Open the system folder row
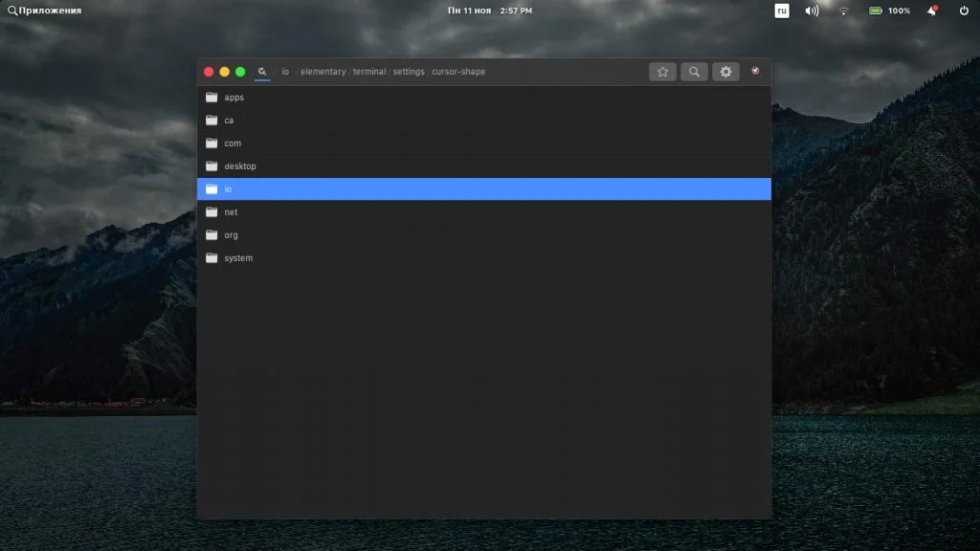Screen dimensions: 980x551 pyautogui.click(x=484, y=258)
